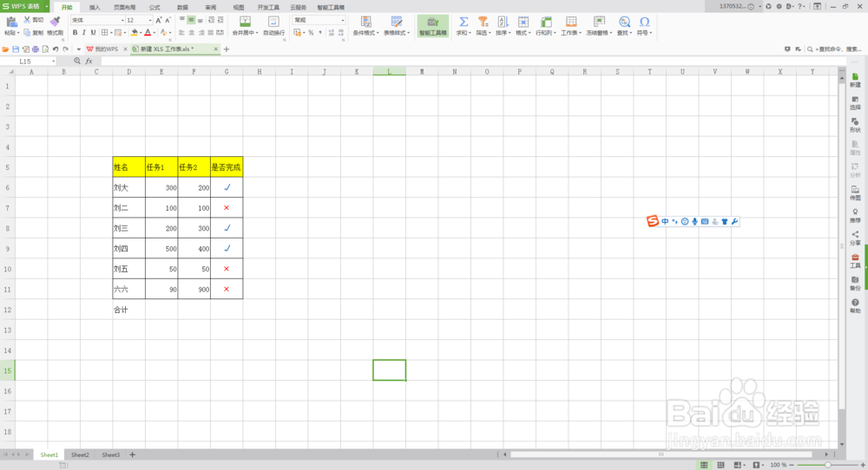Open the Smart Toolbox (智能工具箱) button
868x470 pixels.
433,26
